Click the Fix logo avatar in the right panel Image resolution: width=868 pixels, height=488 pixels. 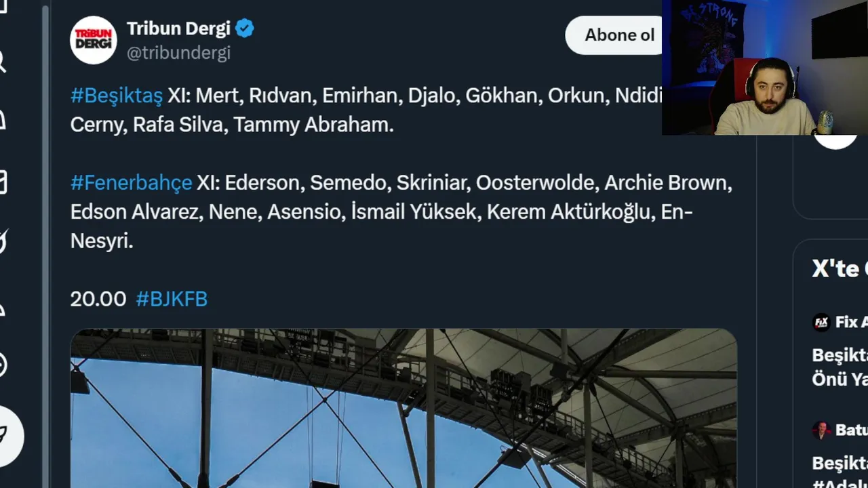tap(821, 322)
